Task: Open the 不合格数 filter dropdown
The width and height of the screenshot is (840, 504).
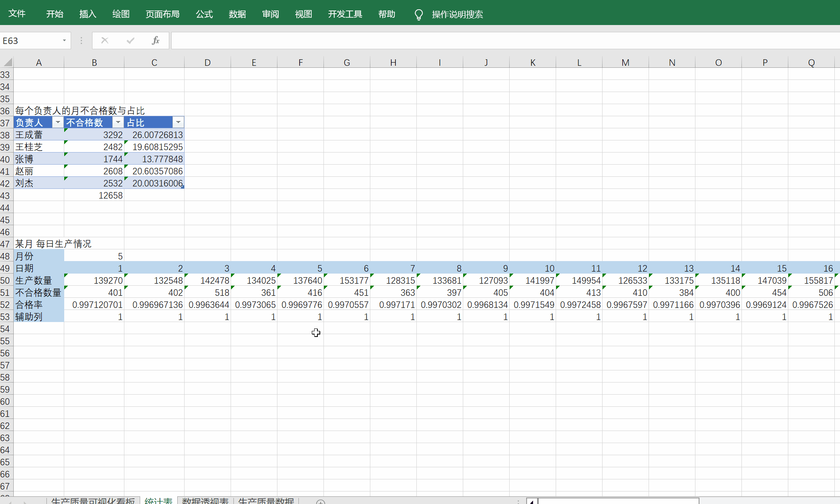Action: click(118, 122)
